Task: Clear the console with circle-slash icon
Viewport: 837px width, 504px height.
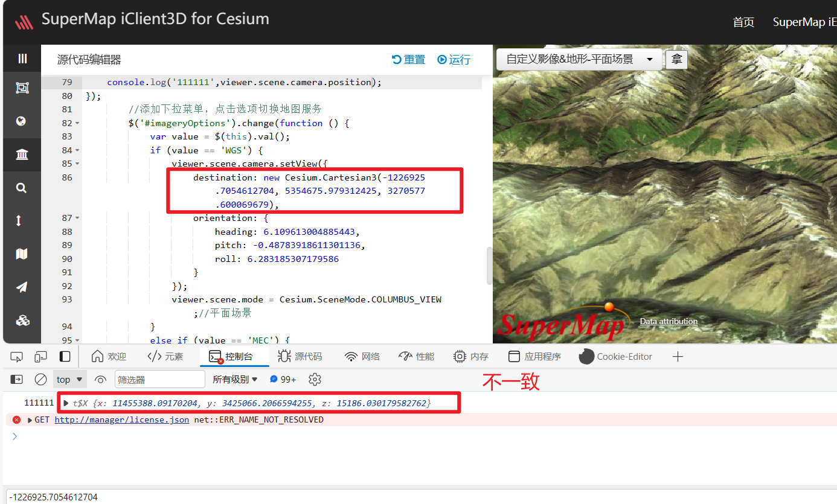Action: (x=40, y=379)
